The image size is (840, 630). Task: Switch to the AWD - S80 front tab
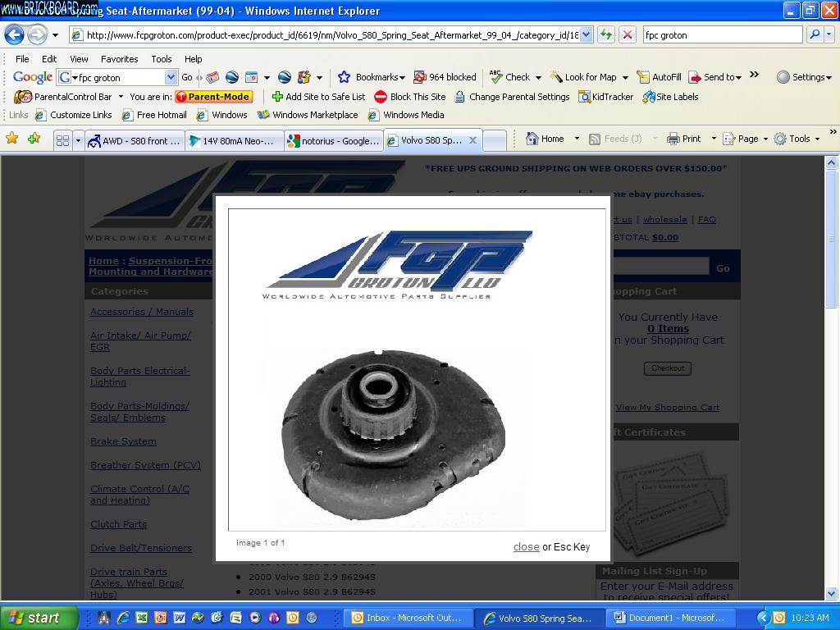point(134,140)
